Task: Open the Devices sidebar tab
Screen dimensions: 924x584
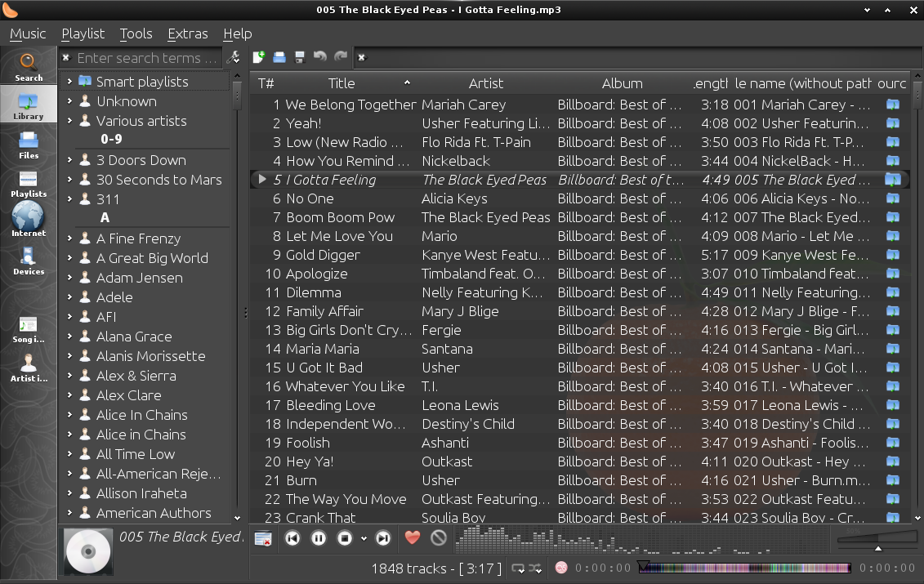Action: (29, 261)
